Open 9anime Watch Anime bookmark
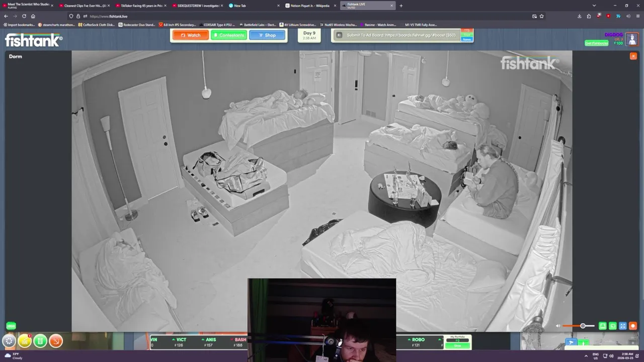 pos(379,25)
